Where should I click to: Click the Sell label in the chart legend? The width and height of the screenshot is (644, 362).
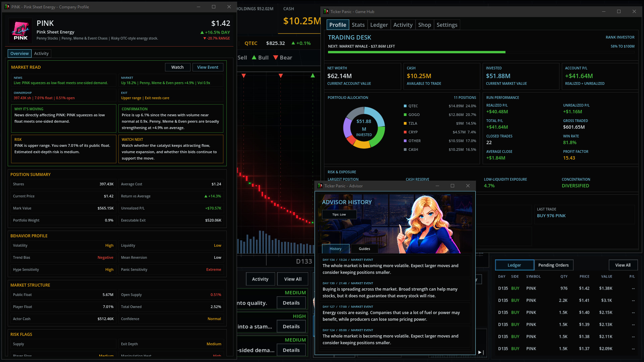point(242,58)
